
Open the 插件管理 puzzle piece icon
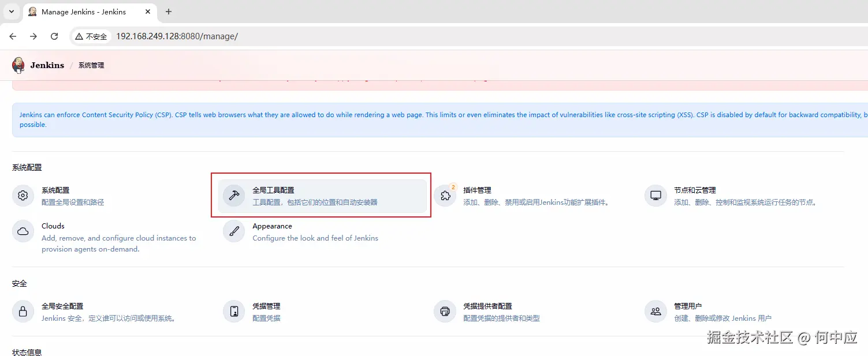[445, 196]
